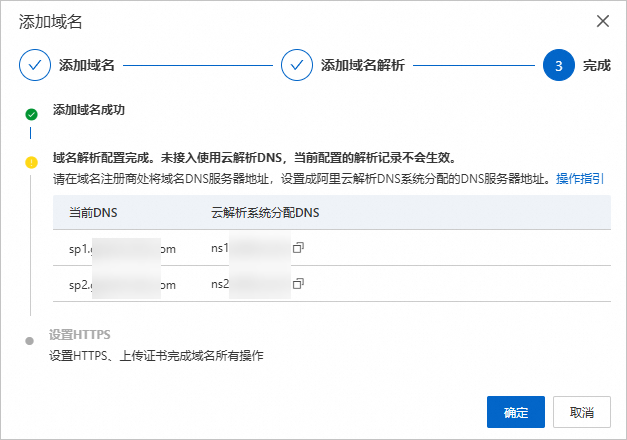The height and width of the screenshot is (440, 627).
Task: Close the 添加域名 dialog with X
Action: pyautogui.click(x=603, y=21)
